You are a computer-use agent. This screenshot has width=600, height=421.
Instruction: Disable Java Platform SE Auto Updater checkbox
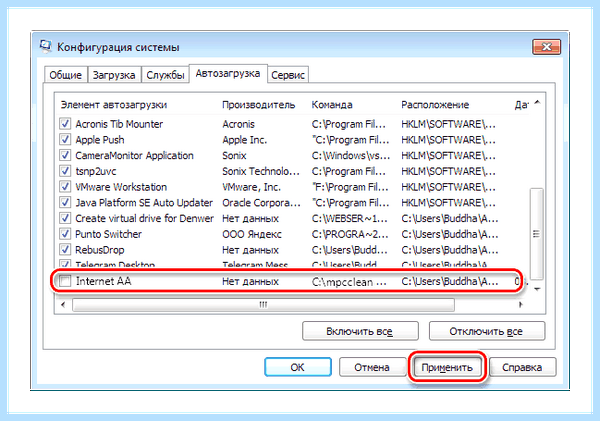65,202
